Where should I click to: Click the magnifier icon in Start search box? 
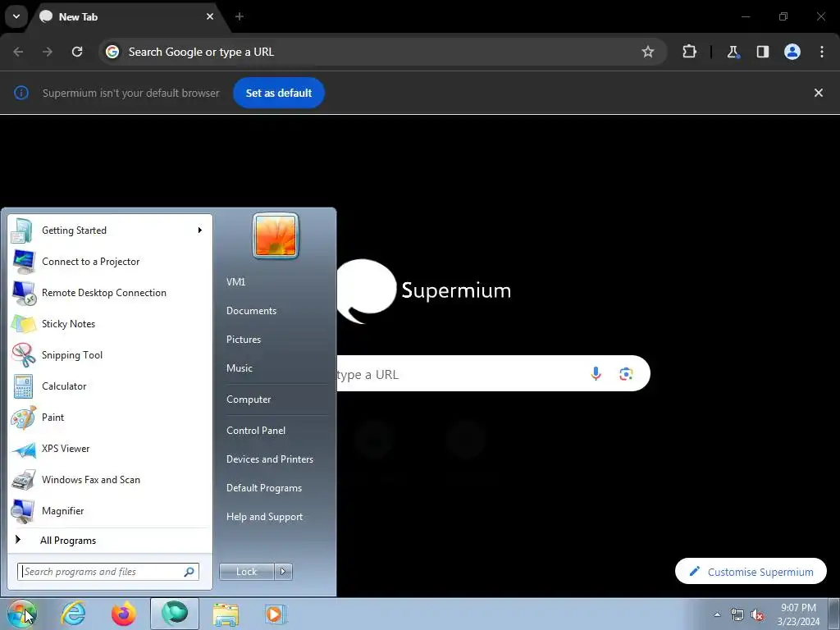click(189, 572)
